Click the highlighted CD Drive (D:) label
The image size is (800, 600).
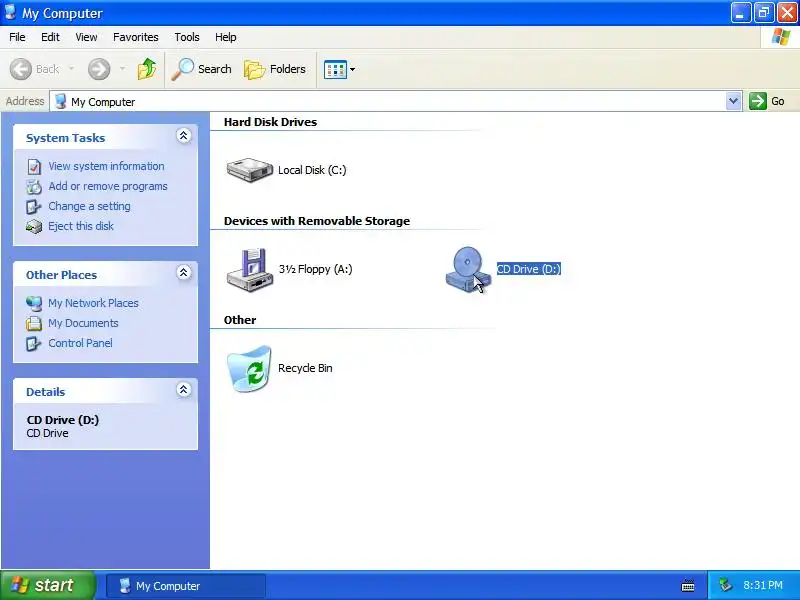click(529, 269)
